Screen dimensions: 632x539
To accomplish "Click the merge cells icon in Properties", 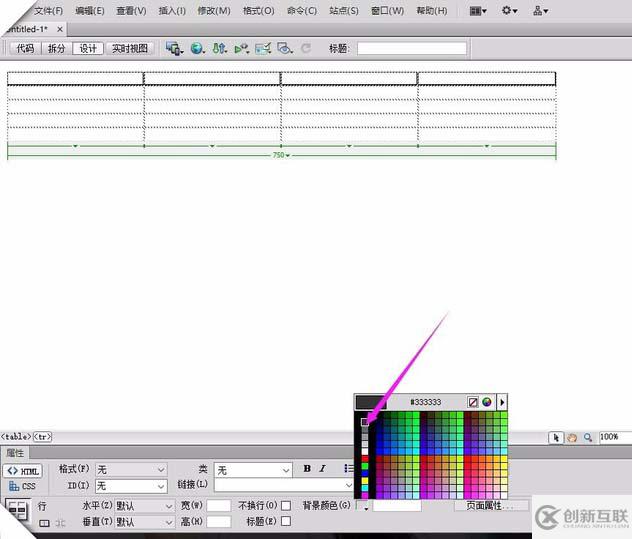I will click(44, 523).
